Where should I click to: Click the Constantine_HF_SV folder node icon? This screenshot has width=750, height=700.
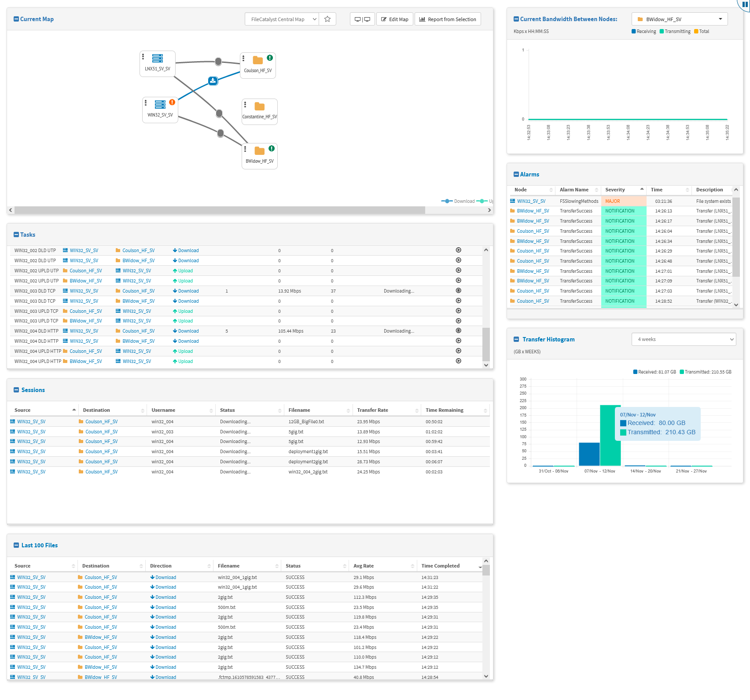pyautogui.click(x=260, y=106)
